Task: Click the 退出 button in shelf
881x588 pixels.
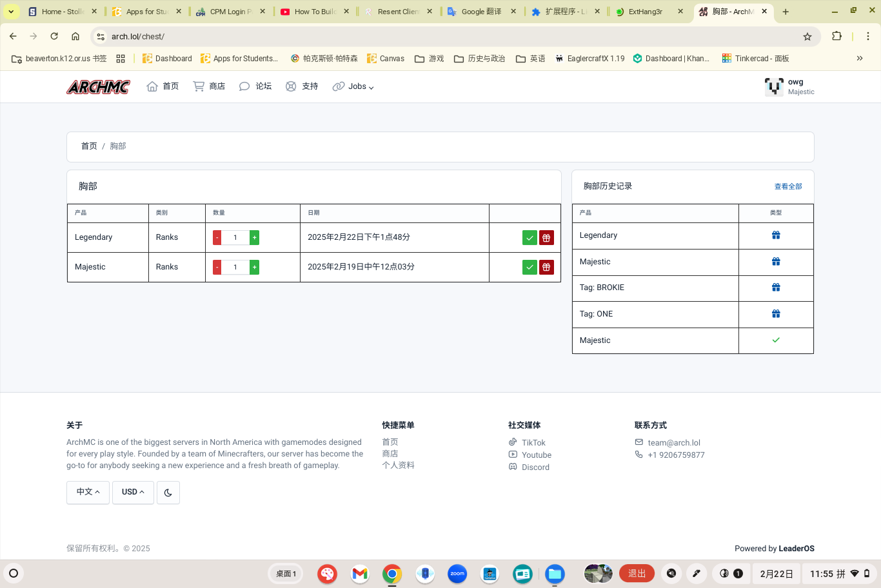Action: 637,573
